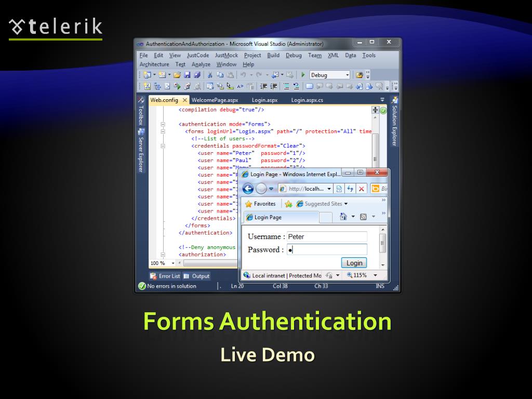Screen dimensions: 532x399
Task: Click the Open File folder icon
Action: (x=177, y=75)
